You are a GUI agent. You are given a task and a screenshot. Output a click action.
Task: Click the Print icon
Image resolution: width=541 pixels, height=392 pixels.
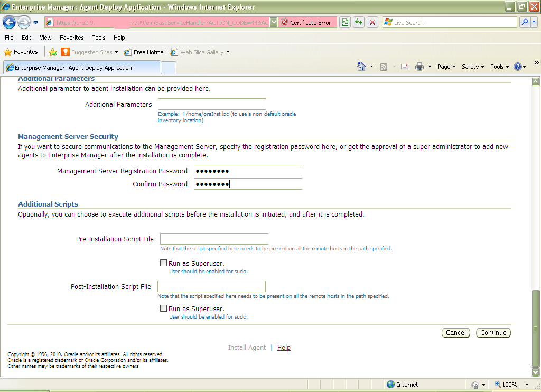coord(419,67)
